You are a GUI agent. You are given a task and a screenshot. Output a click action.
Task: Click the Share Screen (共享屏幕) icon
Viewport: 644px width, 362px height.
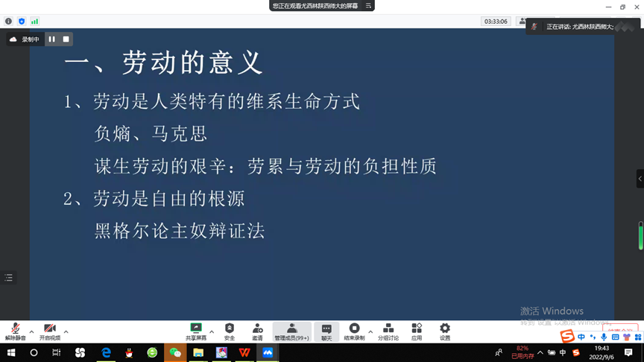196,331
